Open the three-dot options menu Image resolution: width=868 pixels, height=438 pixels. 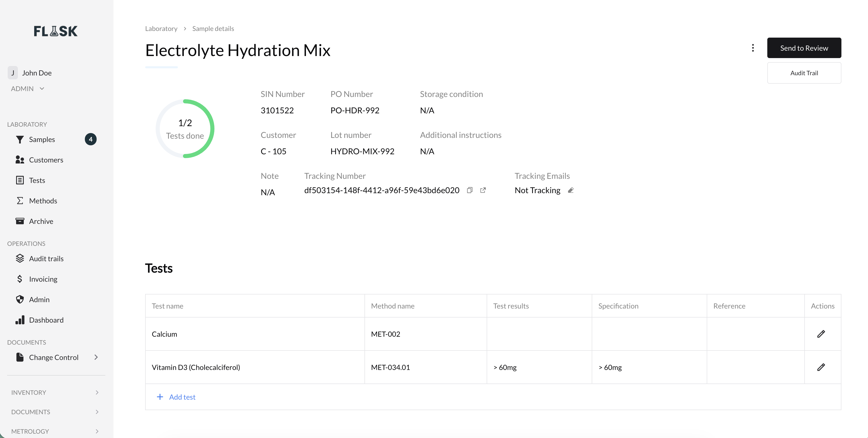(x=753, y=48)
